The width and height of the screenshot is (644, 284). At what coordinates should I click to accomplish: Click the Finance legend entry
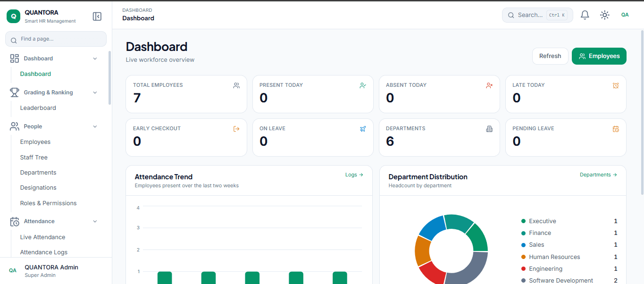[x=569, y=233]
